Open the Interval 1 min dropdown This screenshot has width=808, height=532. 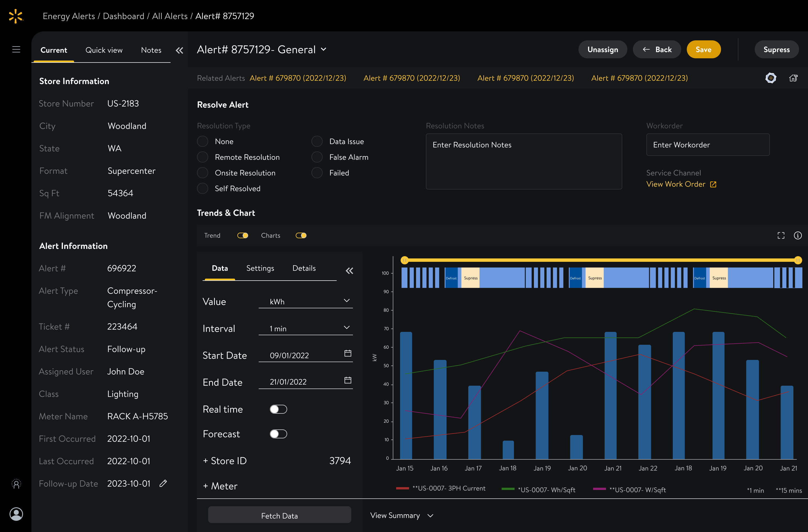306,328
